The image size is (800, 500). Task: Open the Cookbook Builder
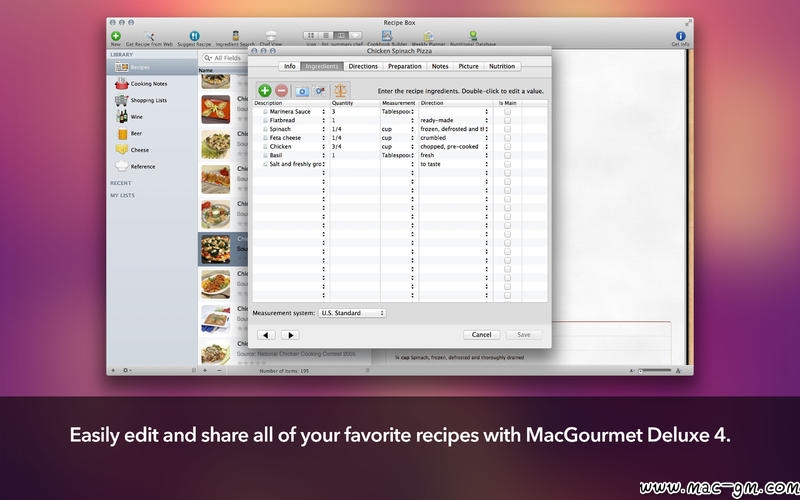387,36
